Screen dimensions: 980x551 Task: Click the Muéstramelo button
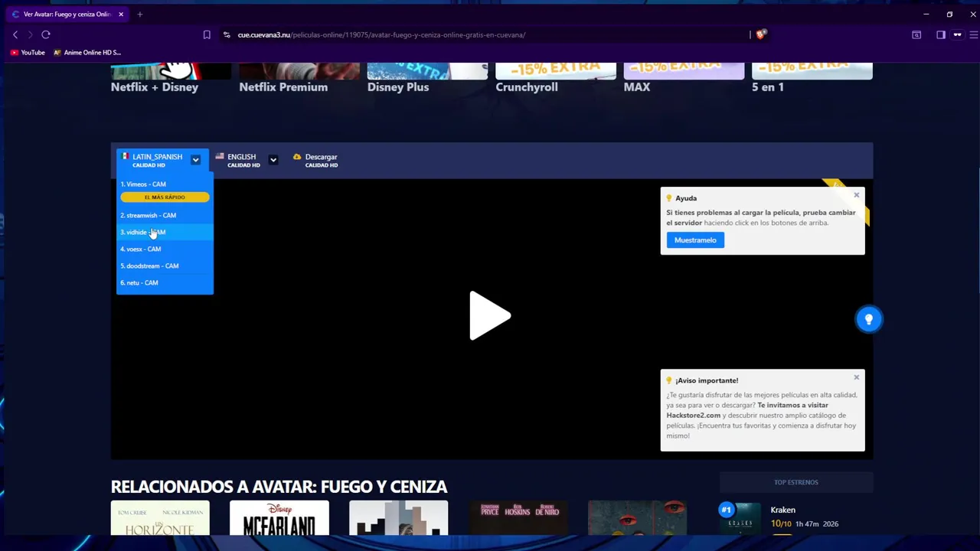pos(695,240)
